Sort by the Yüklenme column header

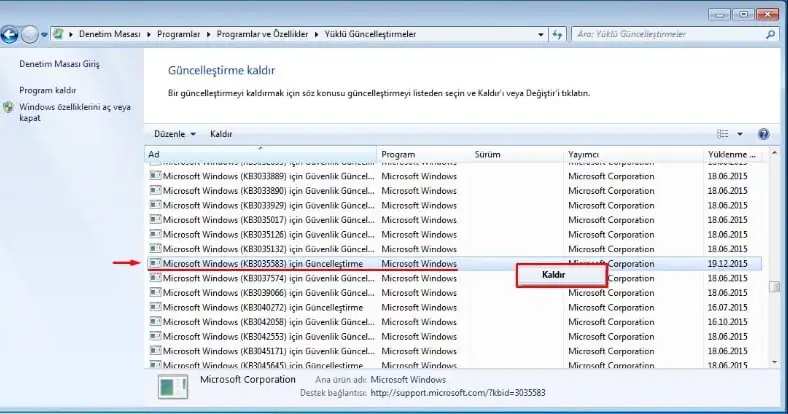coord(733,154)
